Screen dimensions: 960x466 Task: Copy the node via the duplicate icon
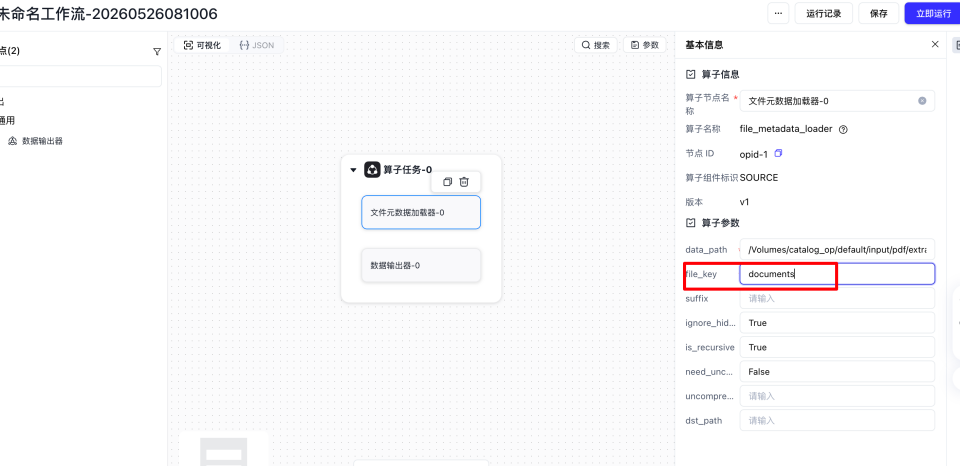pos(448,182)
